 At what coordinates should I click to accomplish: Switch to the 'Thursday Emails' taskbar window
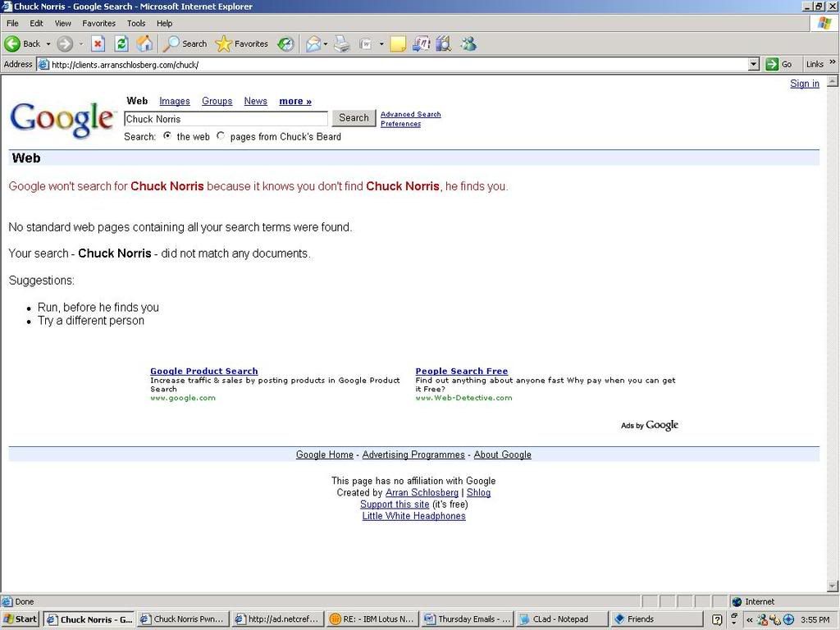coord(467,619)
